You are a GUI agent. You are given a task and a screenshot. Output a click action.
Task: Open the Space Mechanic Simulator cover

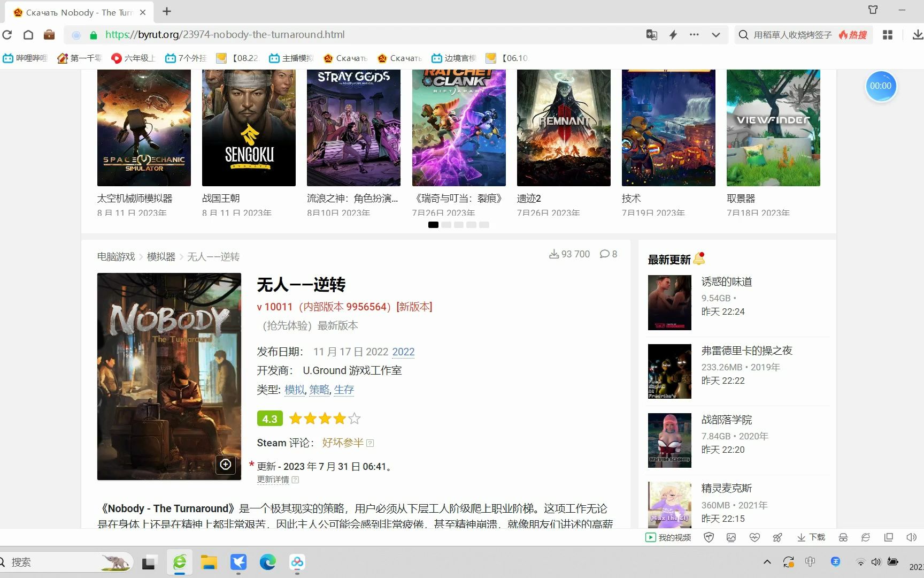pos(144,127)
